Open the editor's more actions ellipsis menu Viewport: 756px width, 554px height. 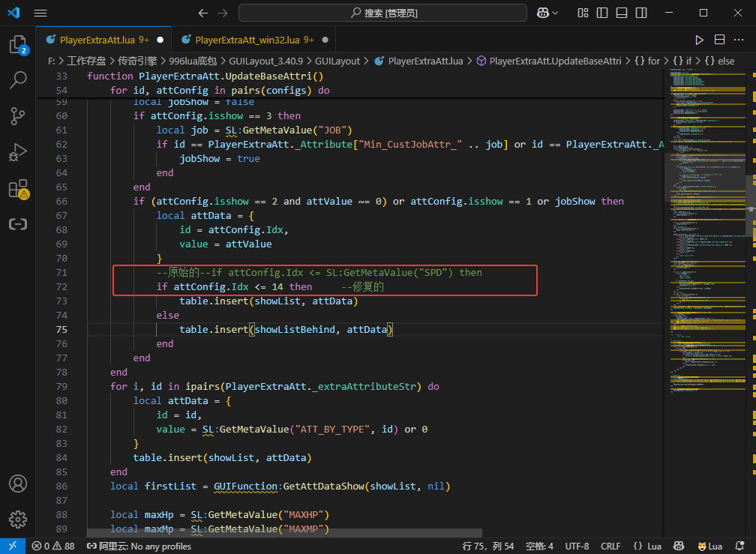tap(739, 40)
